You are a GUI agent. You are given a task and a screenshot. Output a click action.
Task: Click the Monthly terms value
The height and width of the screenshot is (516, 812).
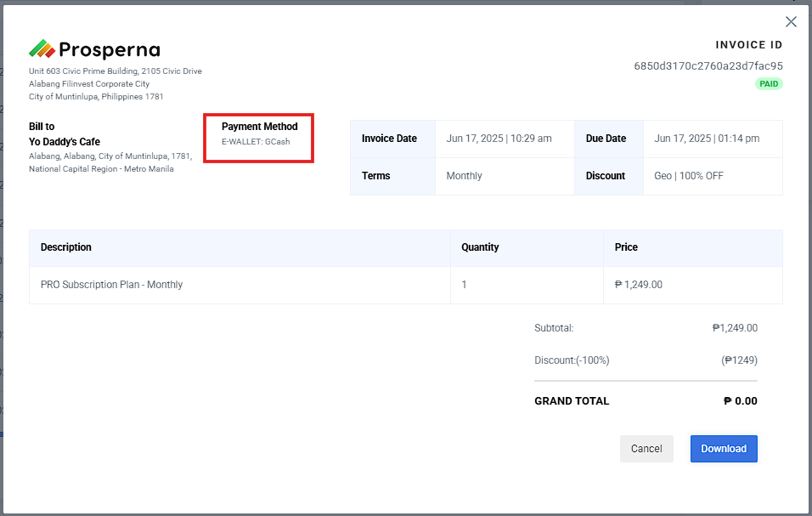tap(464, 176)
